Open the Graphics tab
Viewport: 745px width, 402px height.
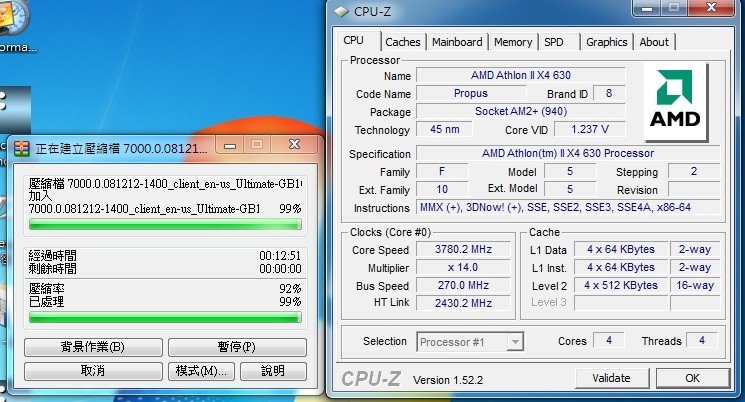coord(607,42)
